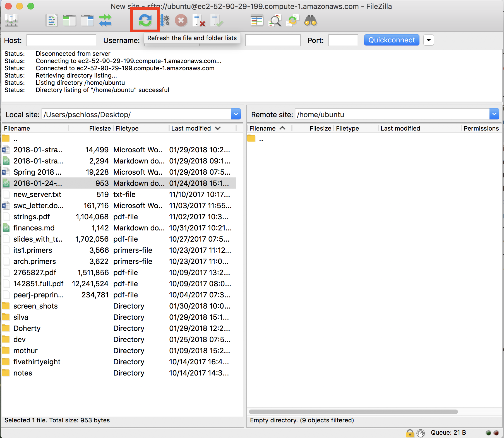This screenshot has width=504, height=438.
Task: Sort local files by the Filesize column
Action: (100, 128)
